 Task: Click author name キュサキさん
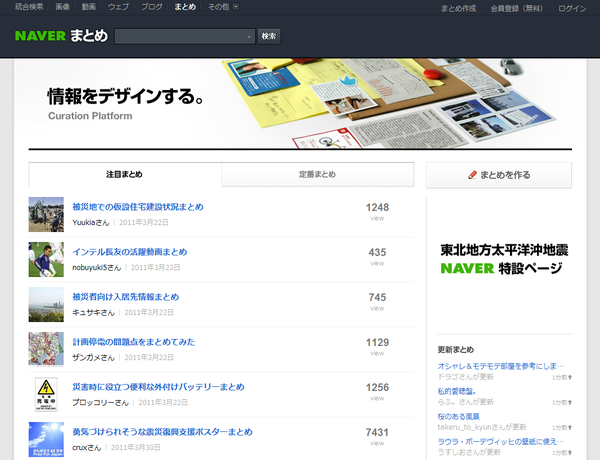[x=93, y=312]
